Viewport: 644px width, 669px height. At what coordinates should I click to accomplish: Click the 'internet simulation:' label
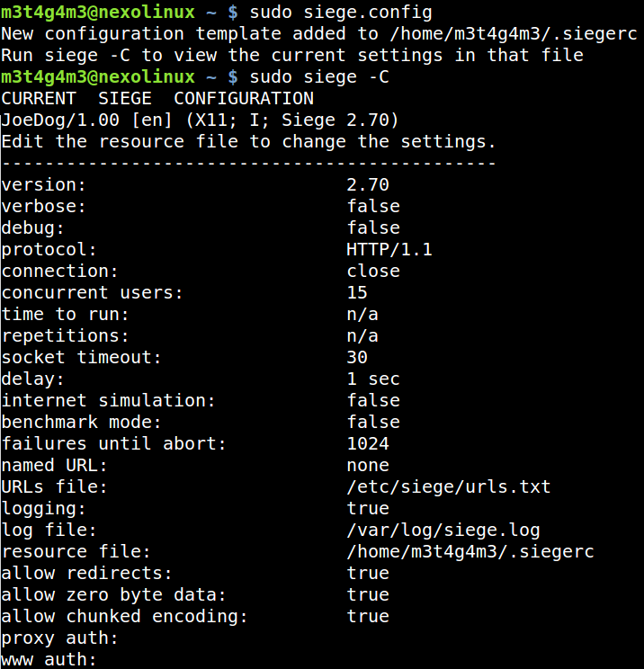109,400
